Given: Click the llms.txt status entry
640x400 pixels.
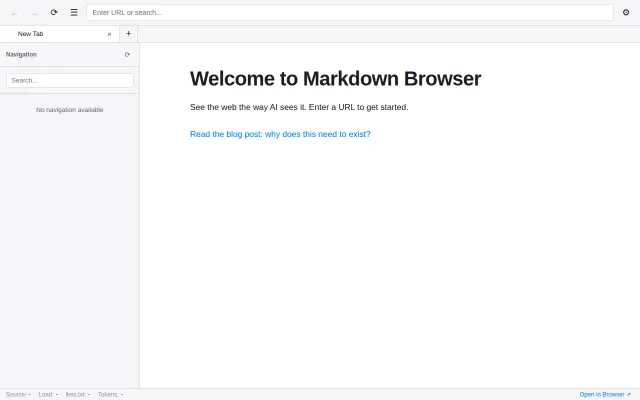Looking at the screenshot, I should pos(78,394).
